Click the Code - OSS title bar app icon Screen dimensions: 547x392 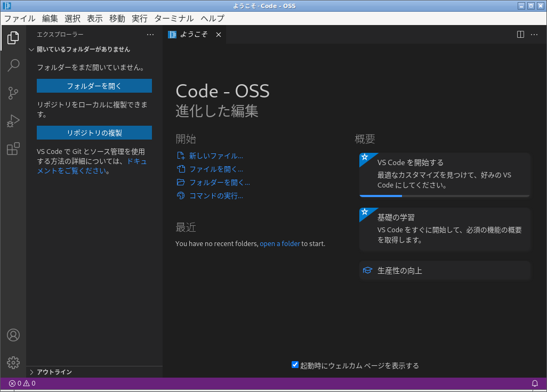coord(6,5)
